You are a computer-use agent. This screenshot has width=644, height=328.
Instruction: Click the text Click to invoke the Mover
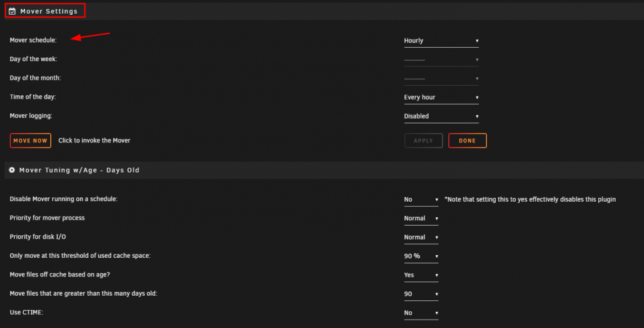click(x=94, y=140)
